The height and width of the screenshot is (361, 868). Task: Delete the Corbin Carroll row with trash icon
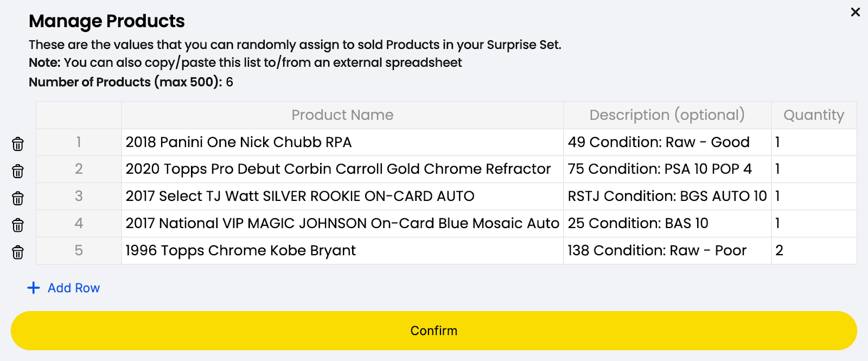[18, 171]
